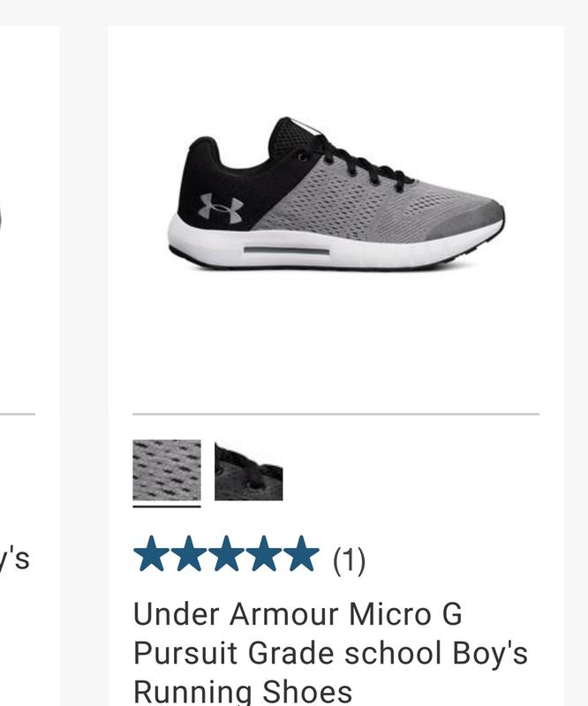Click the gray mesh upper of the shoe
The image size is (588, 706).
tap(343, 203)
